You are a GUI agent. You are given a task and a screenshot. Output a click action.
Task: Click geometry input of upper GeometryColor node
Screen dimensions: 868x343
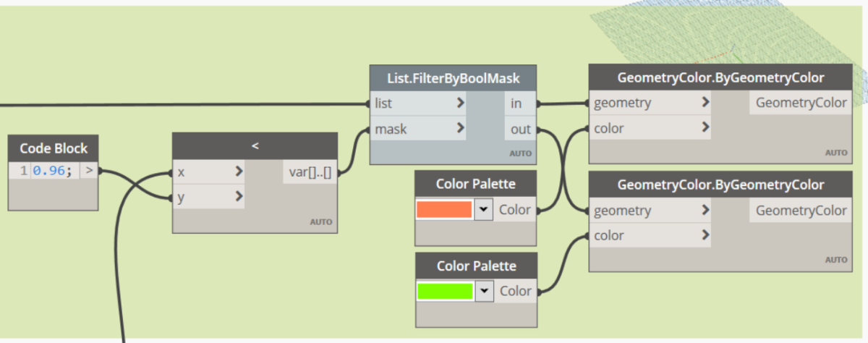651,103
